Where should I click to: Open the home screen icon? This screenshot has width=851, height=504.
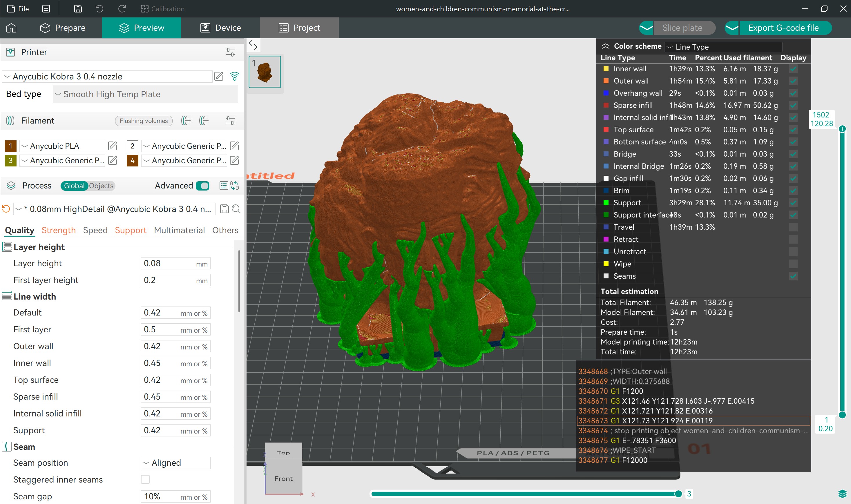(11, 28)
